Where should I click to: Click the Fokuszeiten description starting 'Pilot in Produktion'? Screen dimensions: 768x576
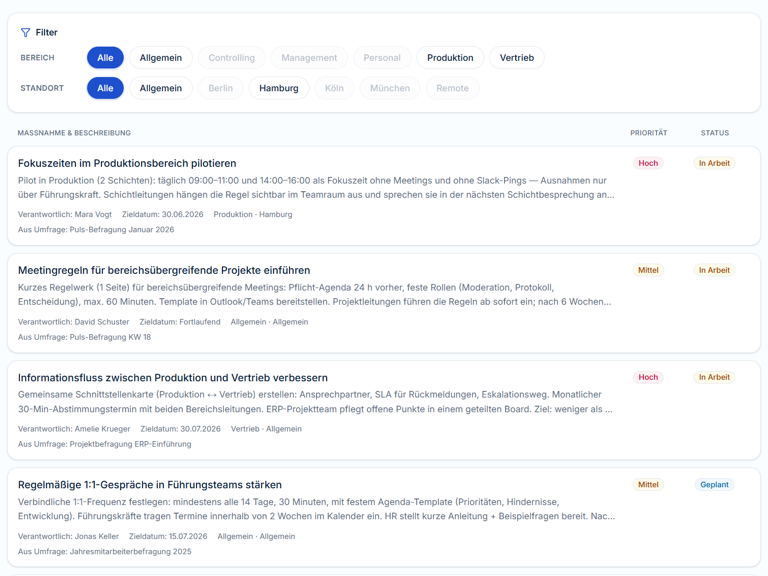316,188
